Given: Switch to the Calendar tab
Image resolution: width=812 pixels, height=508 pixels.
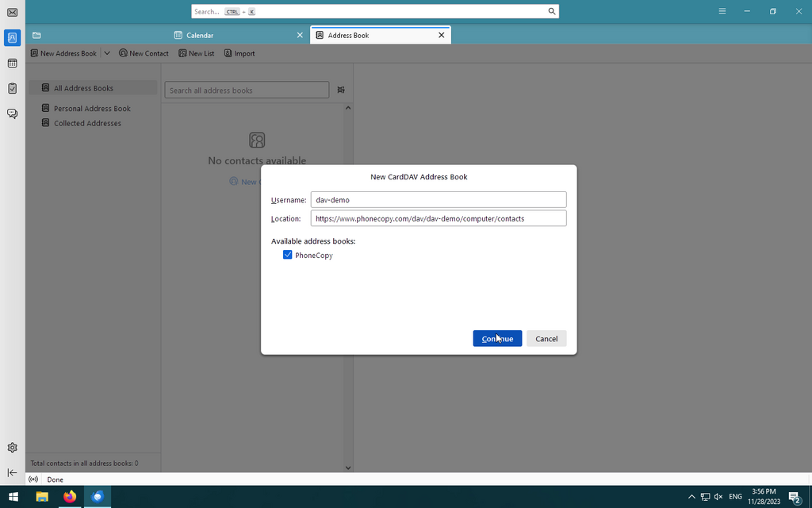Looking at the screenshot, I should [238, 35].
